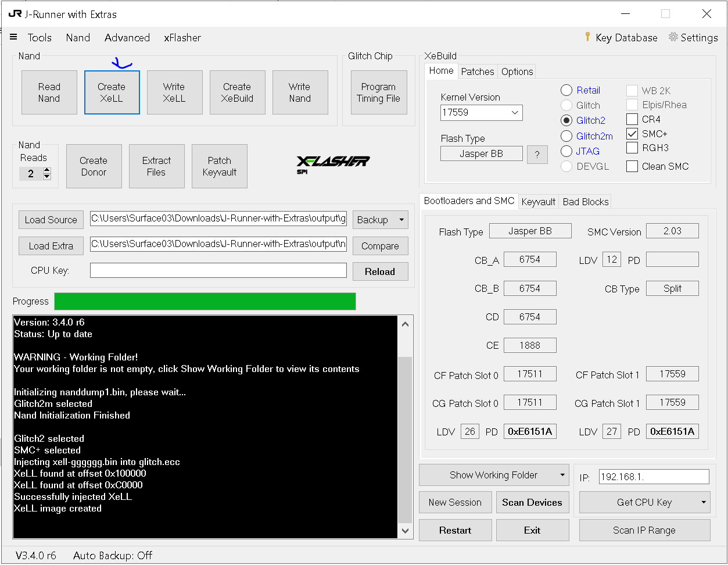Click the green Progress bar
728x565 pixels.
[x=205, y=301]
